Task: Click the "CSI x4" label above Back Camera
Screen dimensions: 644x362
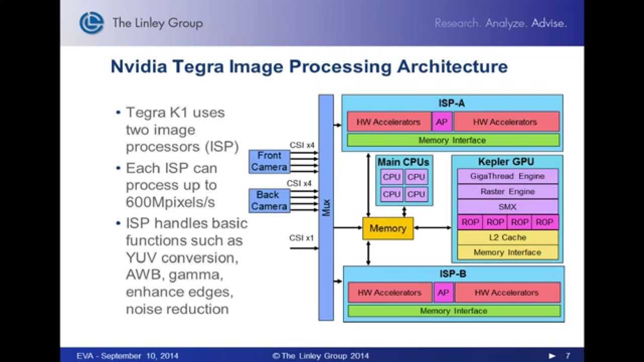Action: [x=299, y=184]
